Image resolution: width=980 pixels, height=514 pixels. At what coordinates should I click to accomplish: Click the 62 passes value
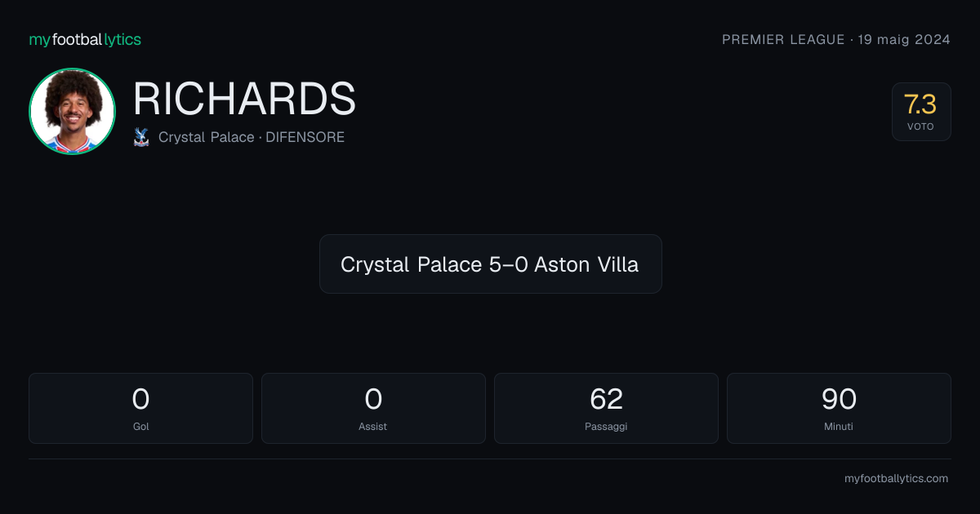tap(606, 399)
